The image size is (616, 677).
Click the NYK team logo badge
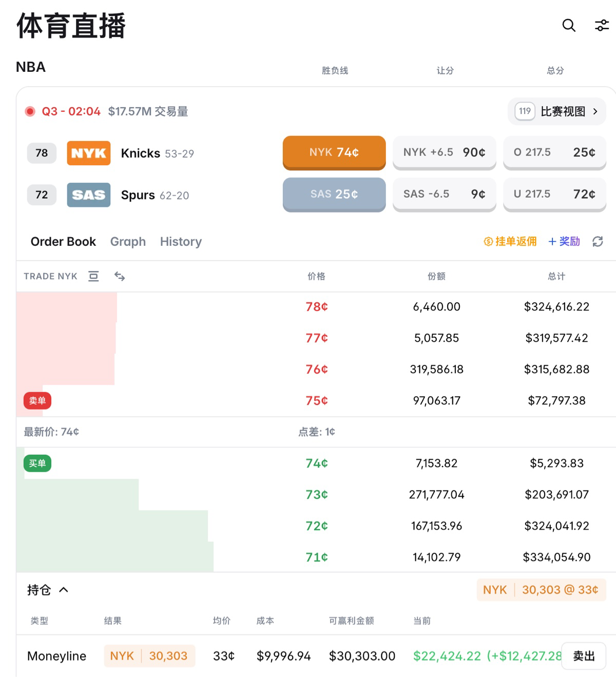click(x=89, y=153)
